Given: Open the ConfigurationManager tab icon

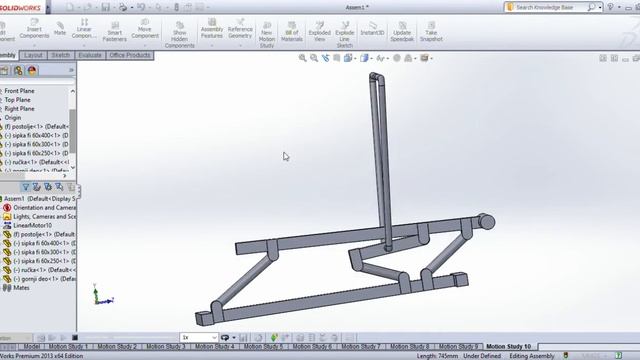Looking at the screenshot, I should (x=18, y=70).
